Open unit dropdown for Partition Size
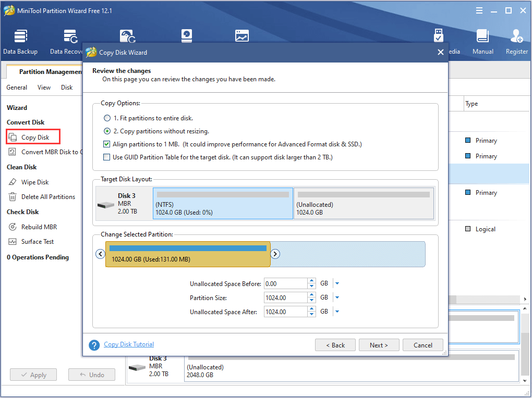This screenshot has width=532, height=398. click(337, 297)
